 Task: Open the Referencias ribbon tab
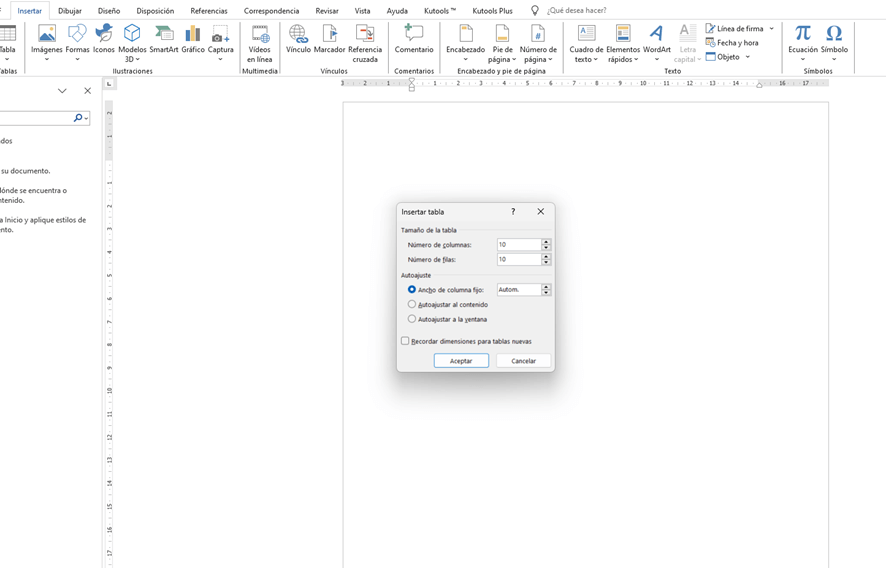coord(209,11)
